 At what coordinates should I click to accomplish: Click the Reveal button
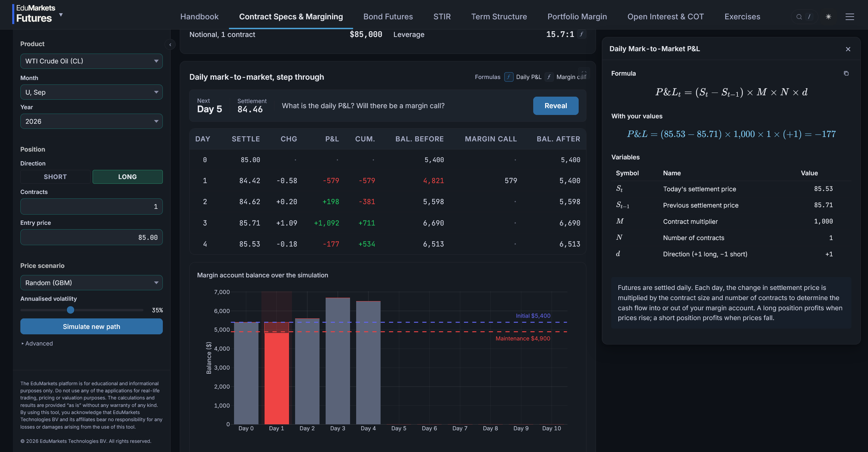[x=556, y=106]
